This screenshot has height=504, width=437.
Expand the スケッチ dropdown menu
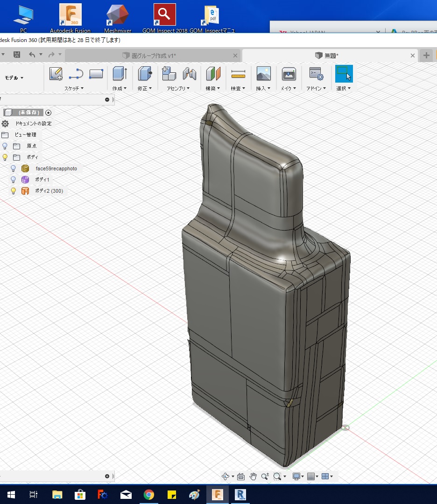(x=74, y=88)
